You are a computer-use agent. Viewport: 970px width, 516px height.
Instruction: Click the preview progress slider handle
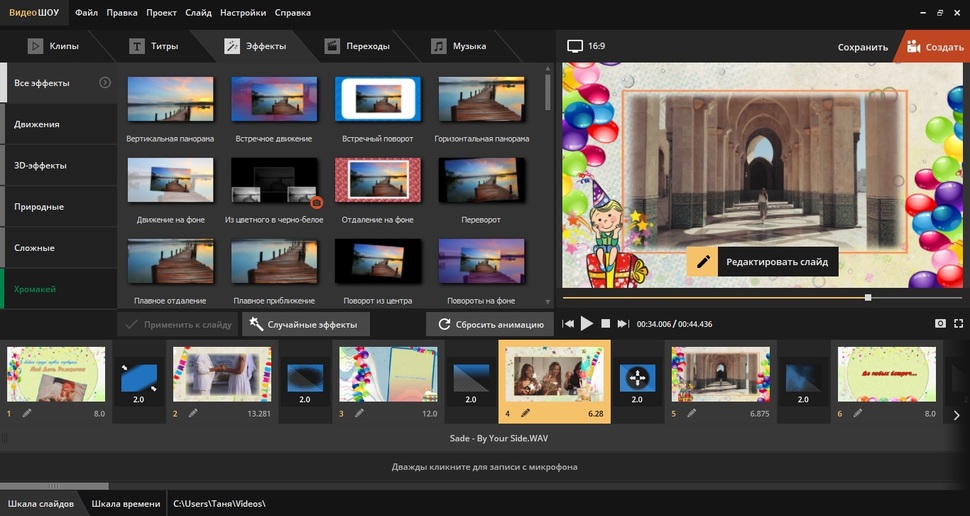tap(868, 297)
